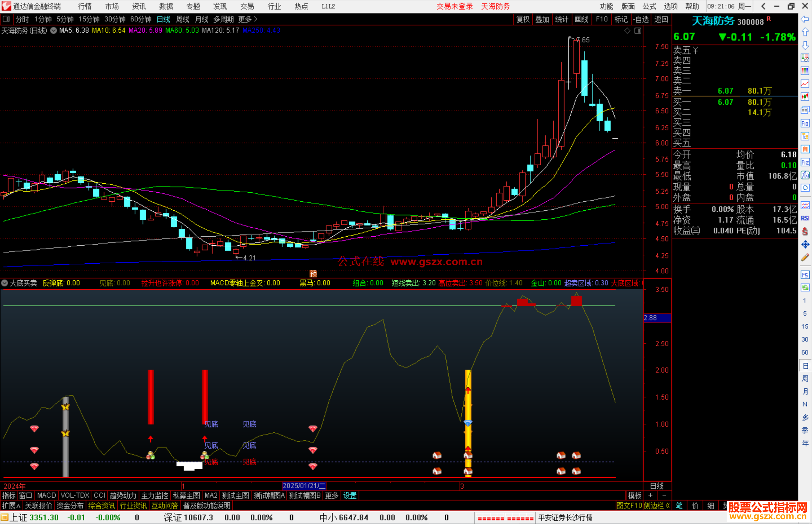This screenshot has width=812, height=524.
Task: Click the RSI indicator icon
Action: (x=805, y=218)
